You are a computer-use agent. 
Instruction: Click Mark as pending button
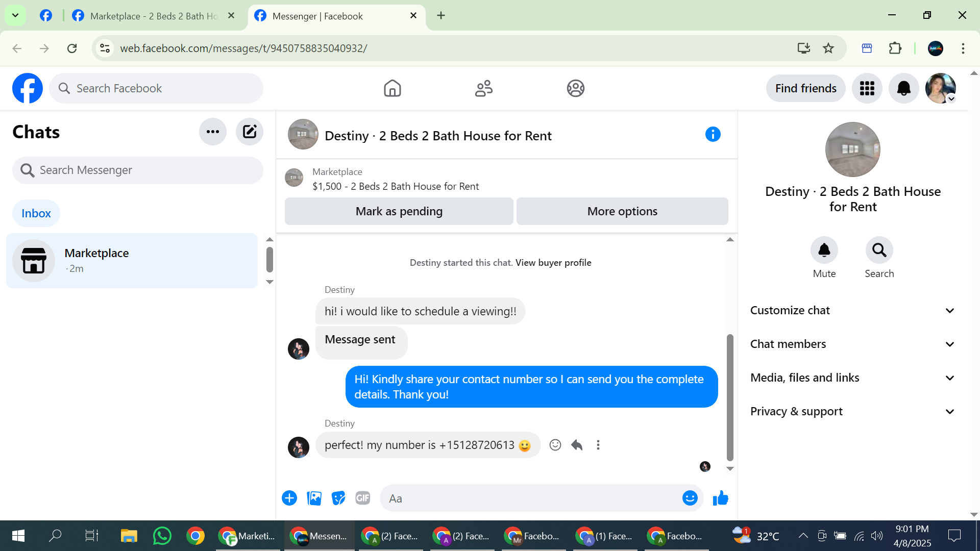tap(399, 212)
